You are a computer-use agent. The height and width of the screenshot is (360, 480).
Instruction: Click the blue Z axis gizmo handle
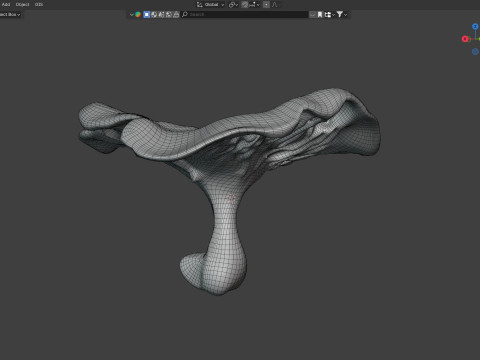(475, 26)
